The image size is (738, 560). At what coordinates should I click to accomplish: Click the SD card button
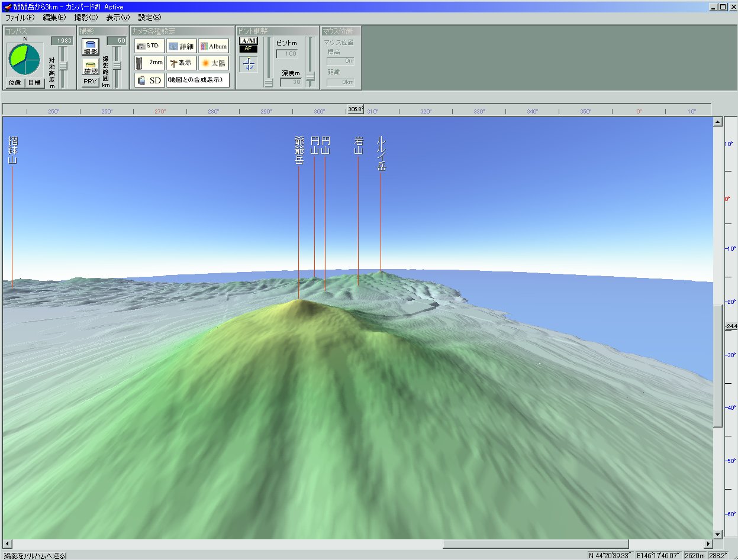149,80
